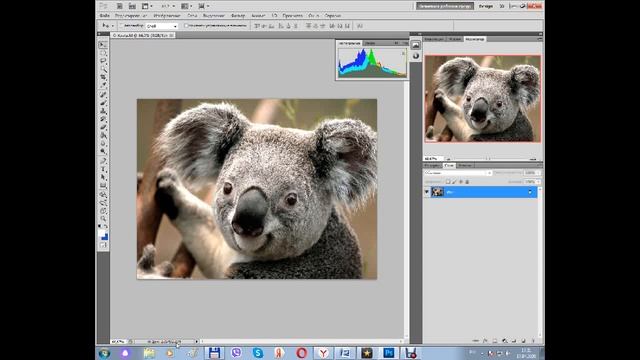640x360 pixels.
Task: Click the background color swatch
Action: [105, 237]
